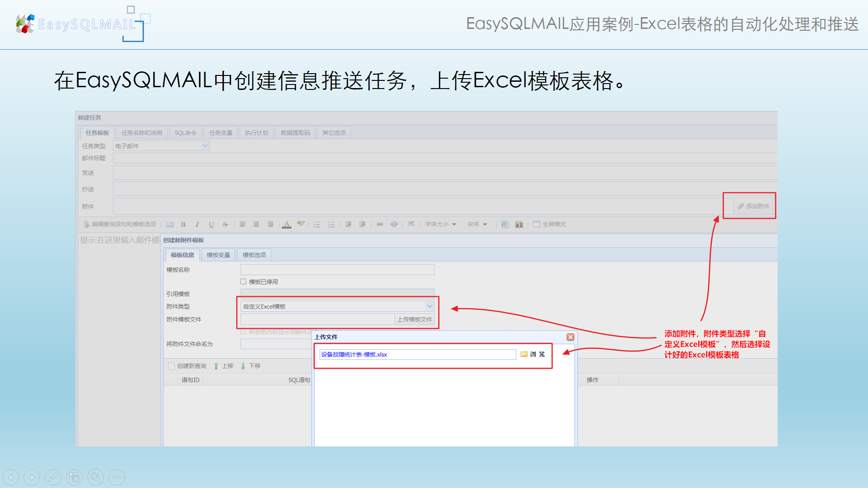Expand the 字体大小 font size dropdown

[441, 225]
